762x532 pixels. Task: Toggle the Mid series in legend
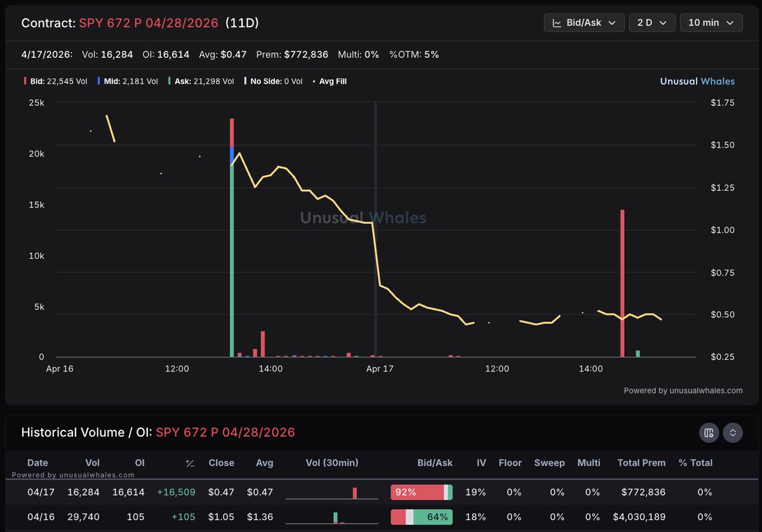128,81
